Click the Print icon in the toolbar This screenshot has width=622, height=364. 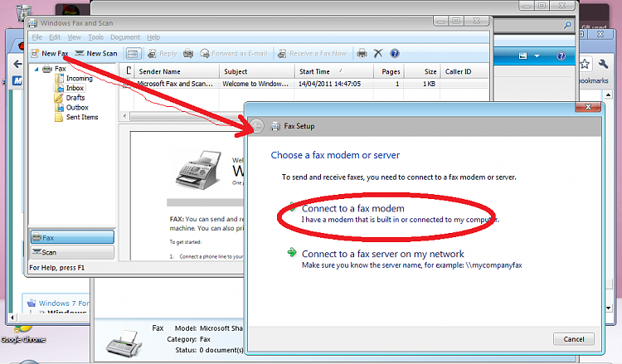click(x=362, y=53)
